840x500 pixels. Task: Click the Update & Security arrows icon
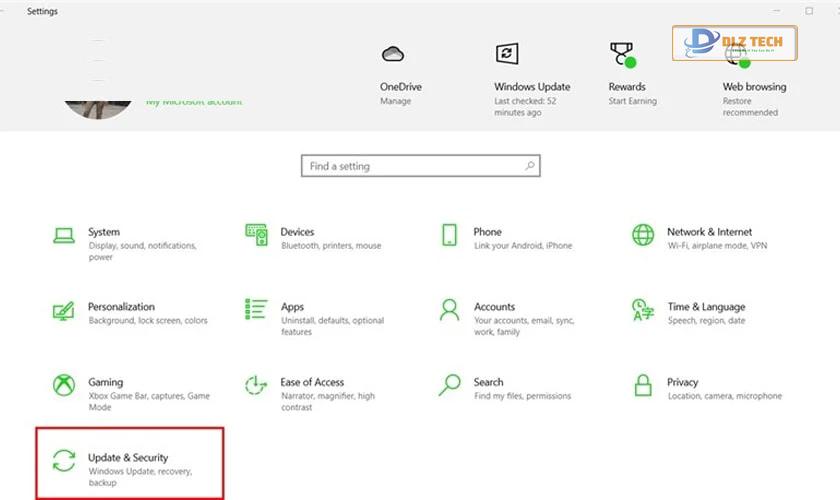[x=64, y=460]
